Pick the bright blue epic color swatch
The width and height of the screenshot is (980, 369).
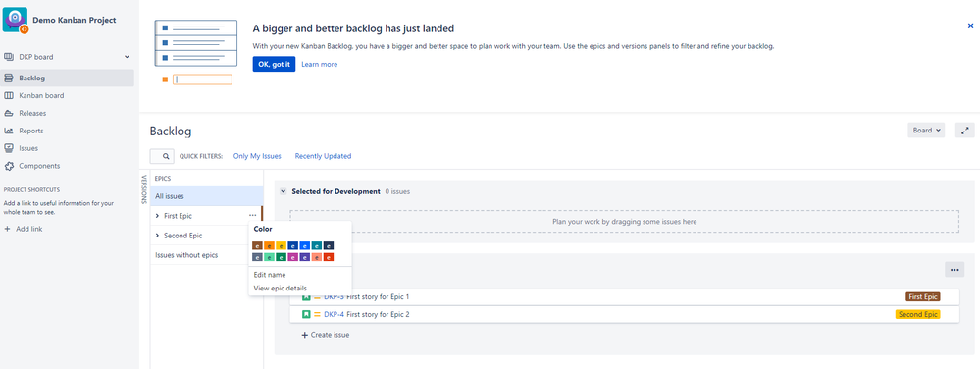[305, 245]
